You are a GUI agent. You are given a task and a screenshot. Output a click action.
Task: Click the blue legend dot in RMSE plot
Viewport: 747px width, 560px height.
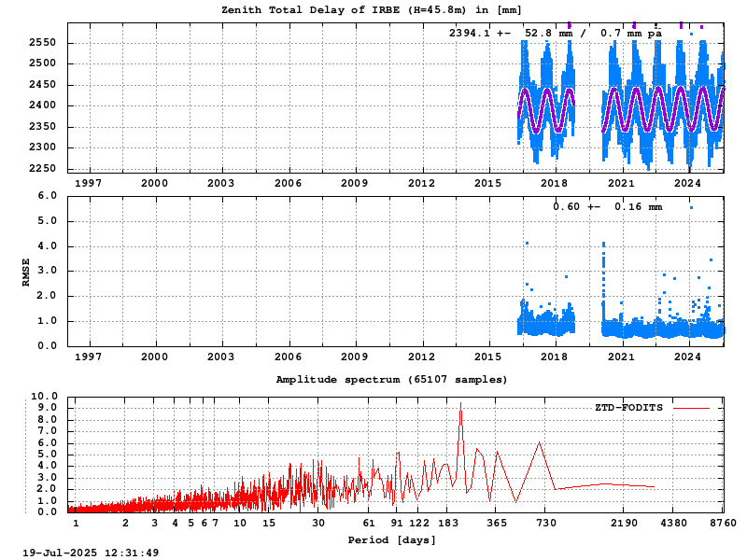pyautogui.click(x=691, y=207)
